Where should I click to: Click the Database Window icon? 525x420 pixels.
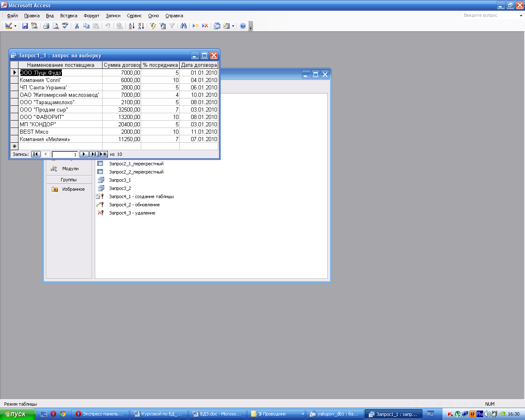click(x=217, y=26)
